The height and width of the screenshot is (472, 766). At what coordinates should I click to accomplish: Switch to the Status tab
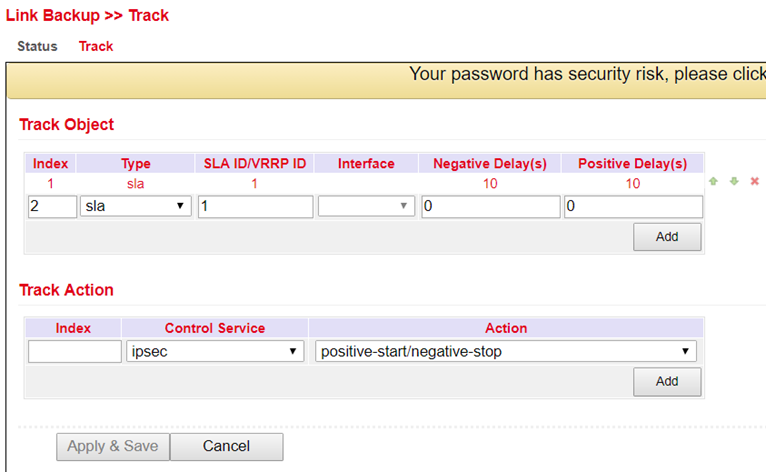pyautogui.click(x=37, y=46)
